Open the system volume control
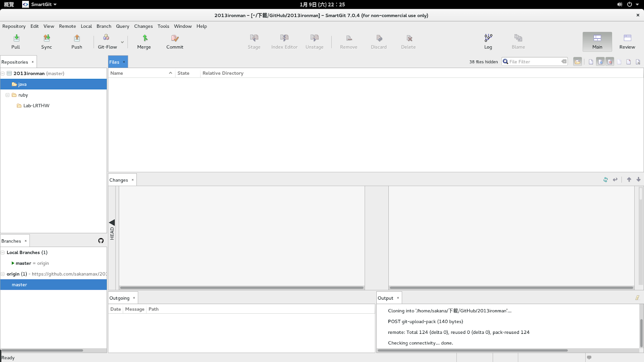This screenshot has width=644, height=362. [x=619, y=4]
